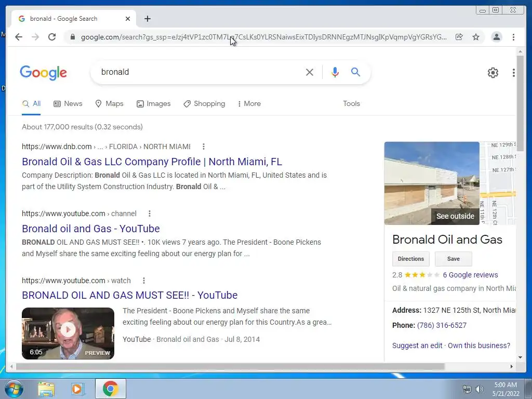Open the network icon in the system tray
Screen dimensions: 532x399
click(467, 390)
